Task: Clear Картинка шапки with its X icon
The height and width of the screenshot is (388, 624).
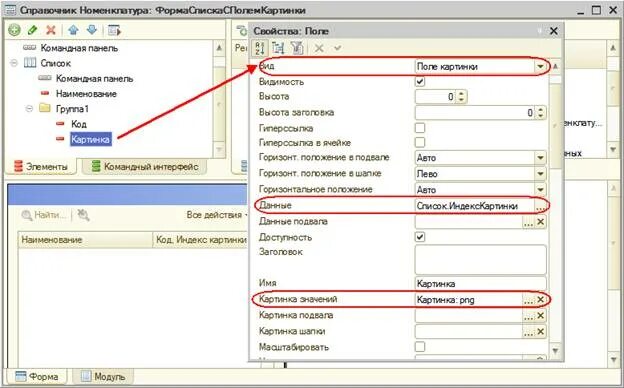Action: coord(540,331)
